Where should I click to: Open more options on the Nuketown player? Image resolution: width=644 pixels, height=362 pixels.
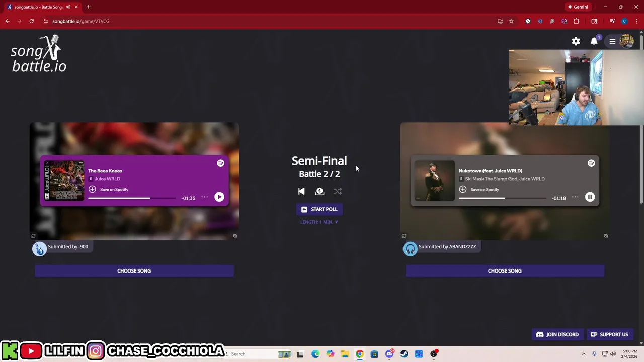click(575, 197)
